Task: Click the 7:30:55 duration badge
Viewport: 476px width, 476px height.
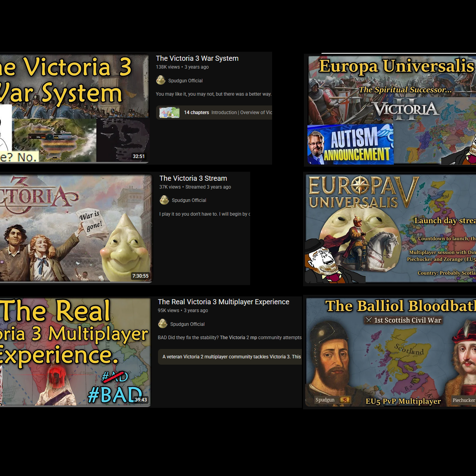Action: pyautogui.click(x=140, y=276)
